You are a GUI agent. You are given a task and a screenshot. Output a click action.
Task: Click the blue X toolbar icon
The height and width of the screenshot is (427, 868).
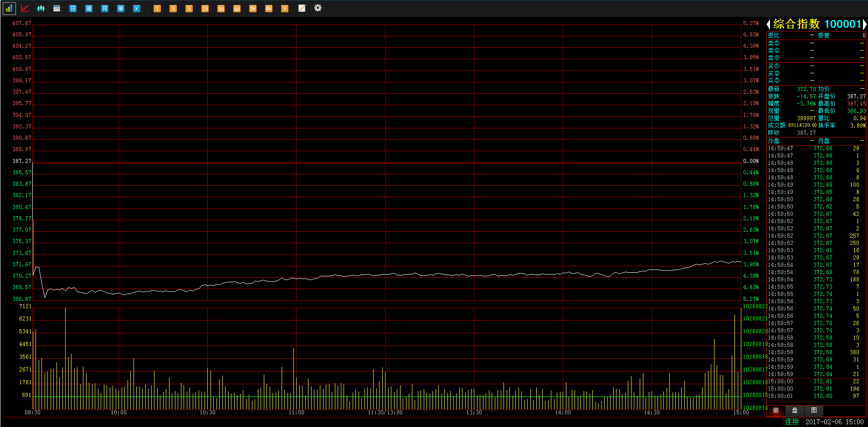pos(137,9)
